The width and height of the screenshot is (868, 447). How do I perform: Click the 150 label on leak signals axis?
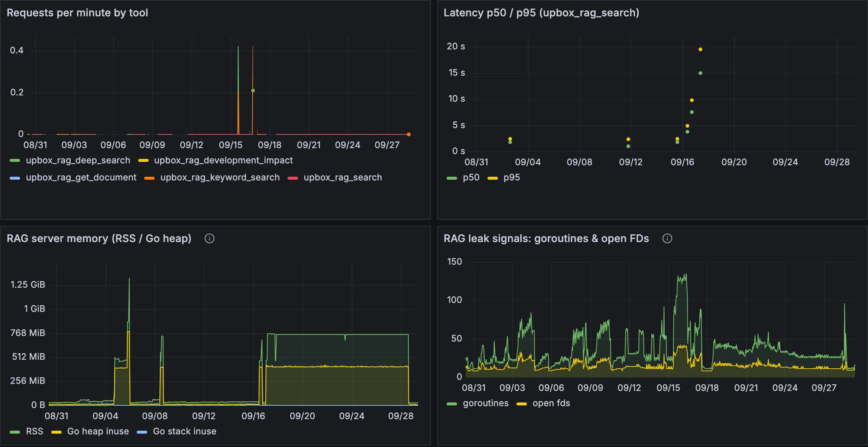(x=454, y=262)
